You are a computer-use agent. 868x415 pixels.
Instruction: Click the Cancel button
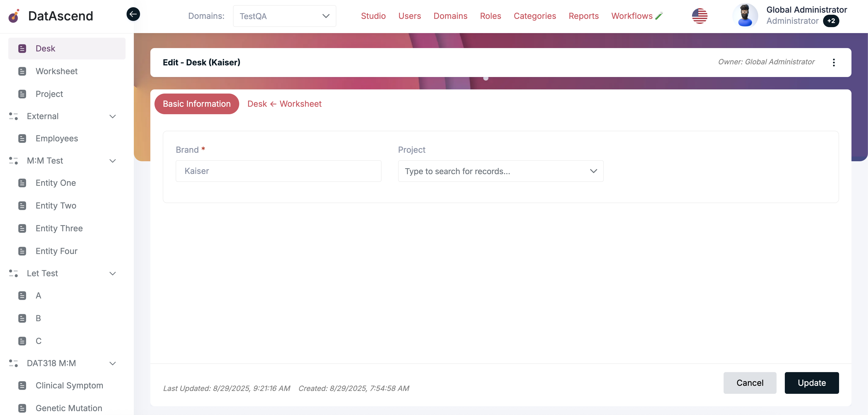point(749,383)
